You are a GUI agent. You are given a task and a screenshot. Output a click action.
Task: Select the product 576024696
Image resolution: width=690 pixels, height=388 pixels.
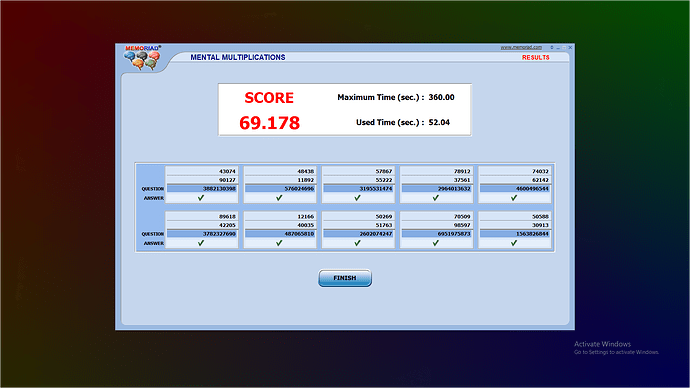pos(299,188)
